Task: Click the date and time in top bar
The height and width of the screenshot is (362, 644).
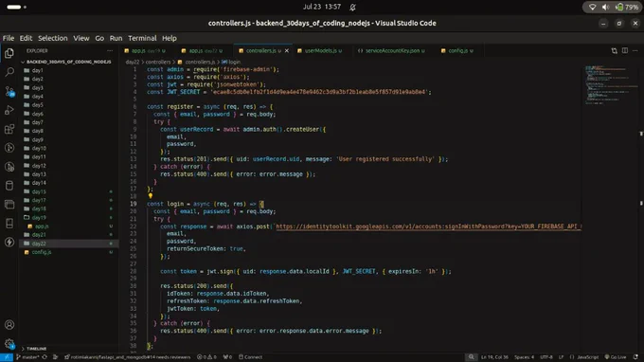Action: 322,7
